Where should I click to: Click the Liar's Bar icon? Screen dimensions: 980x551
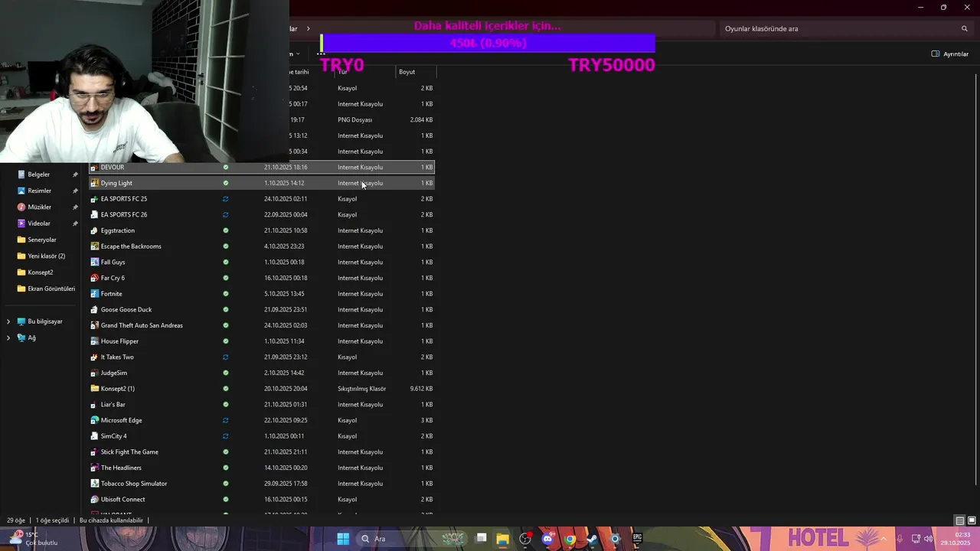click(x=95, y=404)
